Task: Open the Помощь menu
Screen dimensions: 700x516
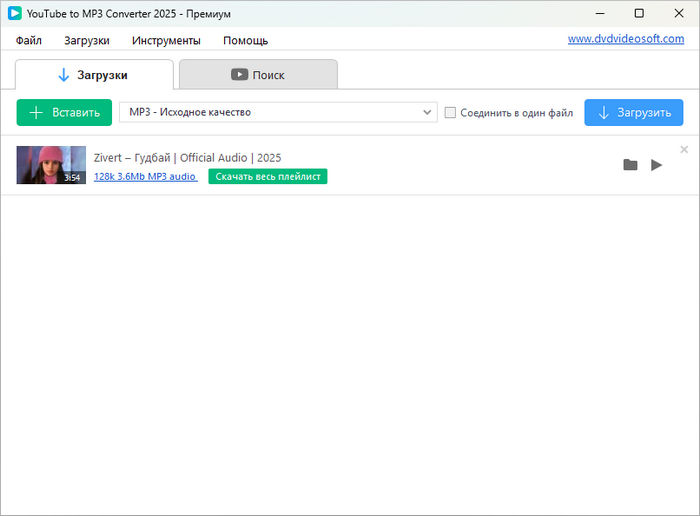Action: pyautogui.click(x=246, y=41)
